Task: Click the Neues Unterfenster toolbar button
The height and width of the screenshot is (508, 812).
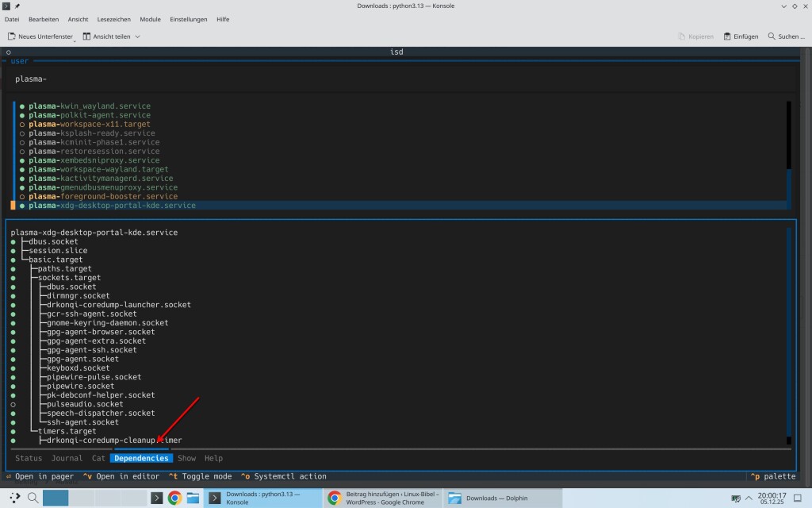Action: point(40,37)
